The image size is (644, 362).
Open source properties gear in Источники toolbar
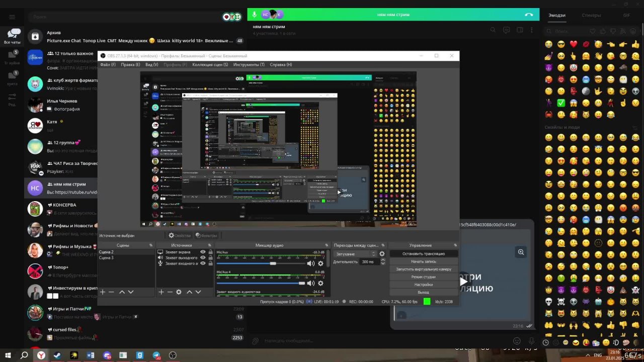179,292
